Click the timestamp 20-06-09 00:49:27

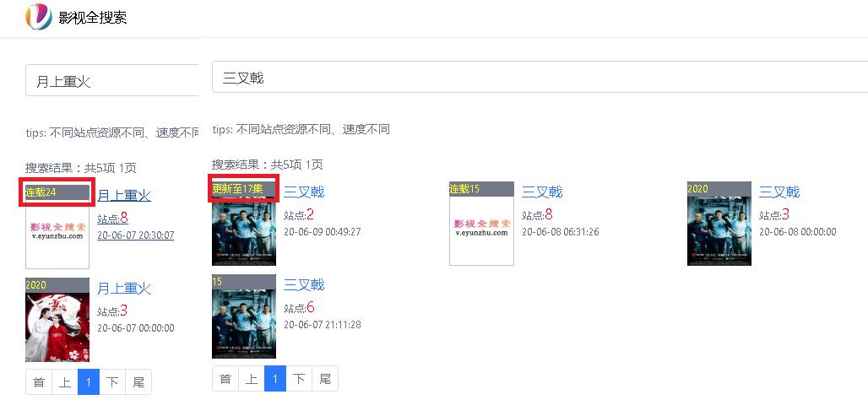coord(323,232)
